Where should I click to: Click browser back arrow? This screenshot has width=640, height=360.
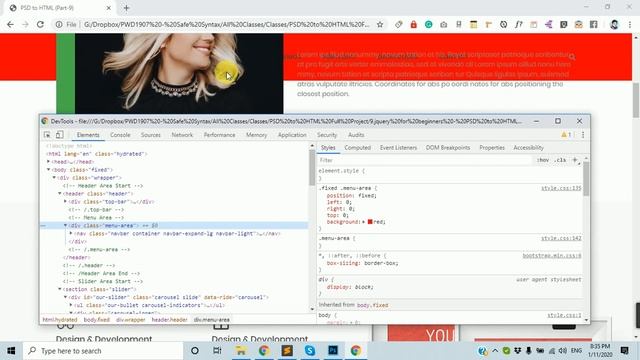coord(10,24)
